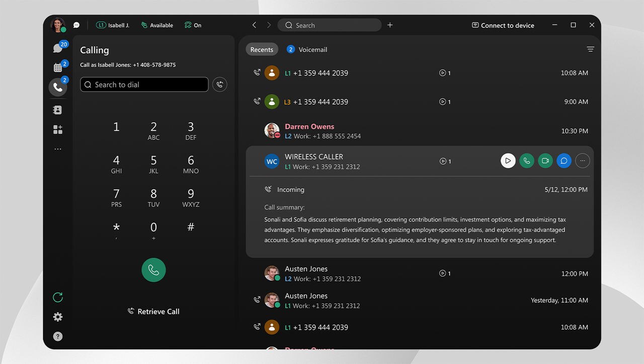Screen dimensions: 644x364
Task: Open the Contacts section
Action: pyautogui.click(x=57, y=110)
